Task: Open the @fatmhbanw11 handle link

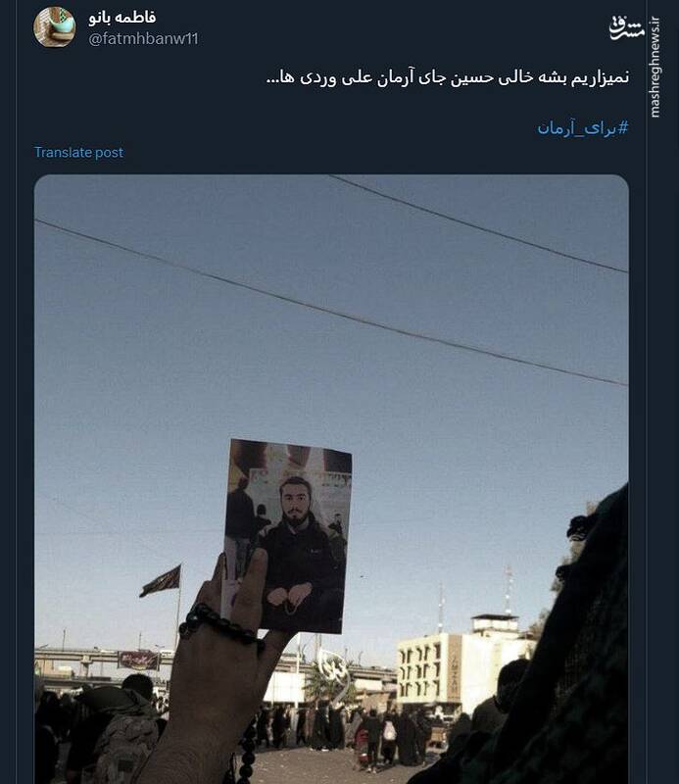Action: pyautogui.click(x=143, y=39)
